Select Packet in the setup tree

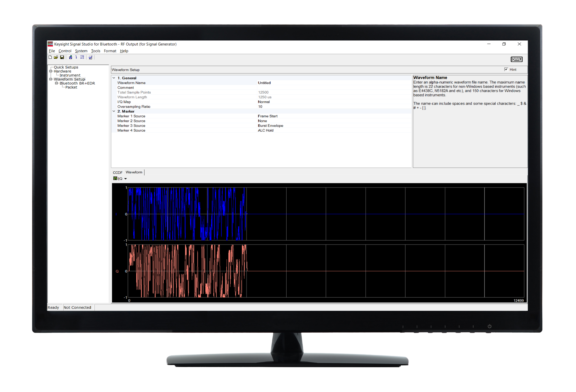pyautogui.click(x=71, y=87)
